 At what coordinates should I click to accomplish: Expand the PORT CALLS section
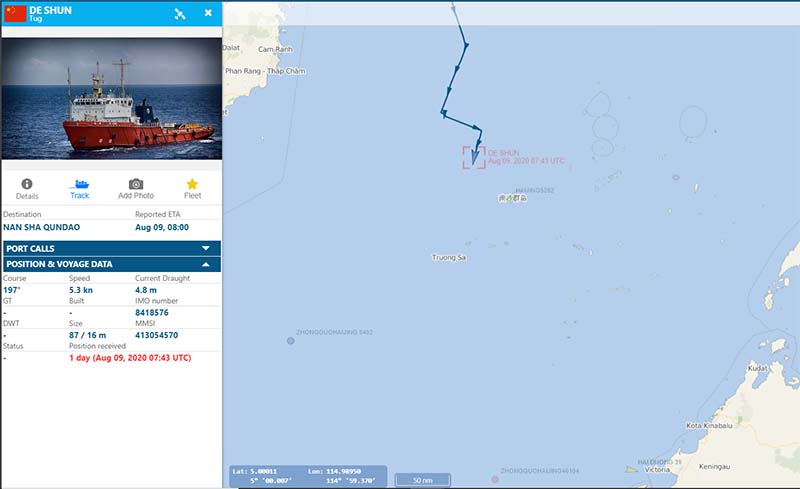(x=112, y=249)
